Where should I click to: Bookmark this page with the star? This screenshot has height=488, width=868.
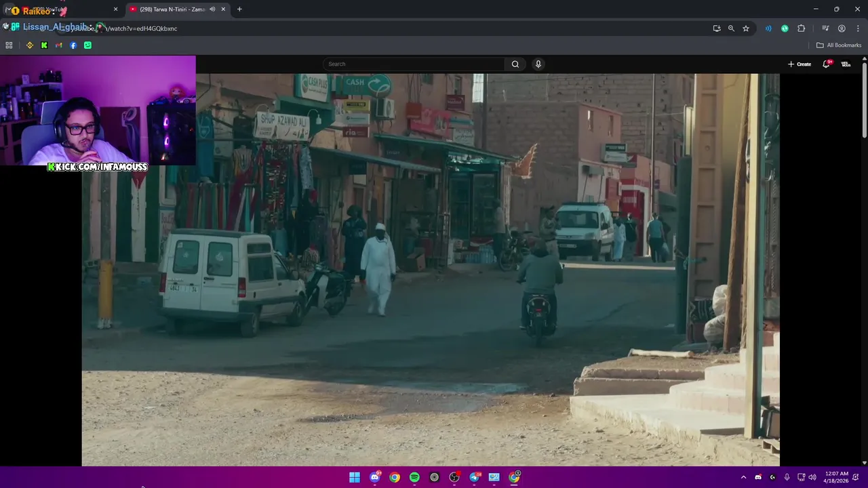[x=746, y=28]
